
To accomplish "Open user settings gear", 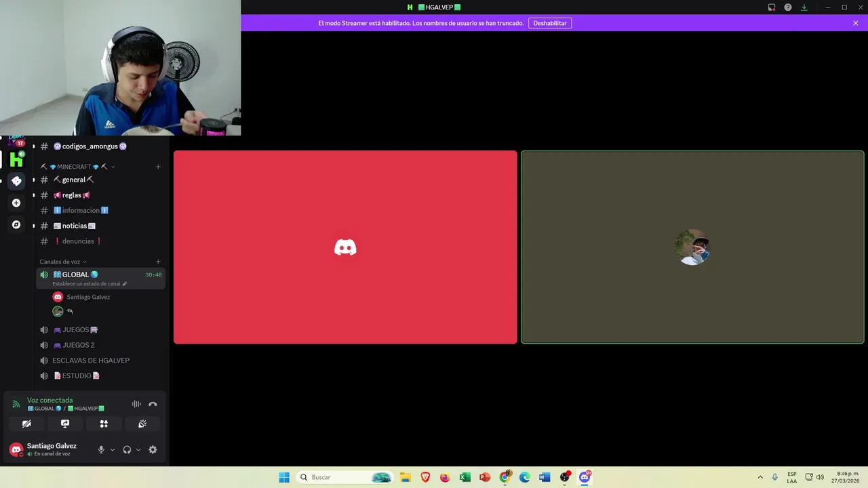I will tap(153, 449).
